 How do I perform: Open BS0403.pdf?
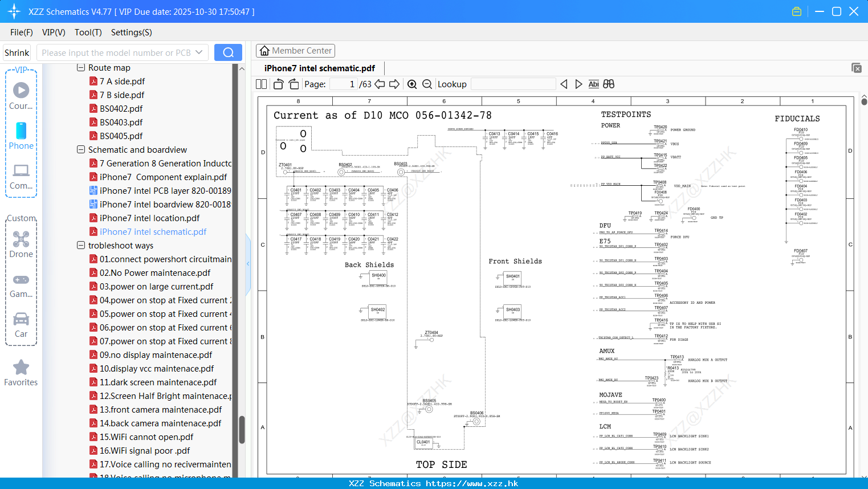tap(116, 123)
